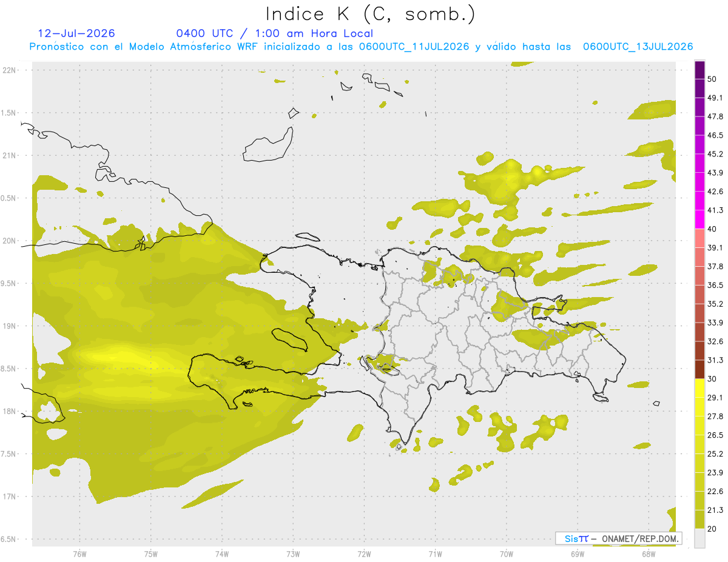Click the 74W longitude label
This screenshot has width=728, height=562.
[x=222, y=554]
